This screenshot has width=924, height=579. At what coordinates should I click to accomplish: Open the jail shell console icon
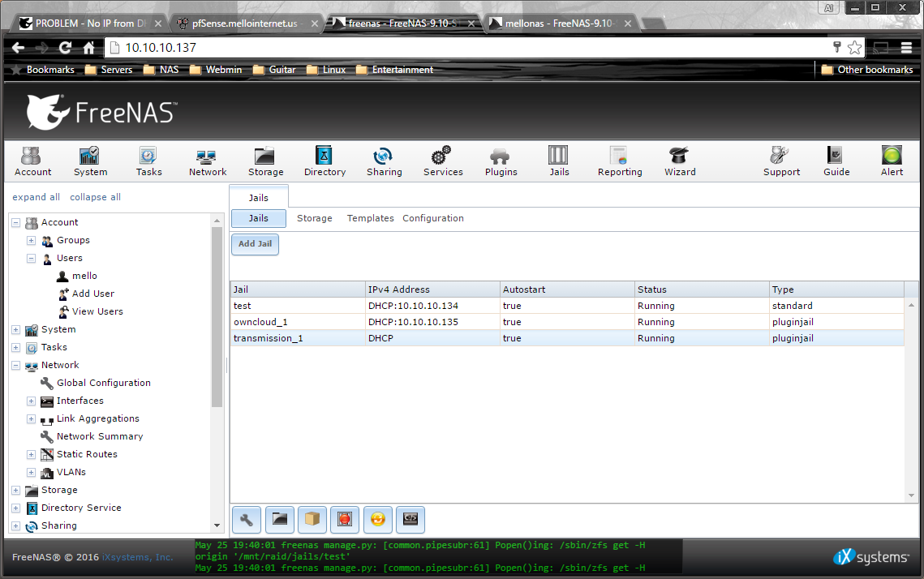click(410, 518)
